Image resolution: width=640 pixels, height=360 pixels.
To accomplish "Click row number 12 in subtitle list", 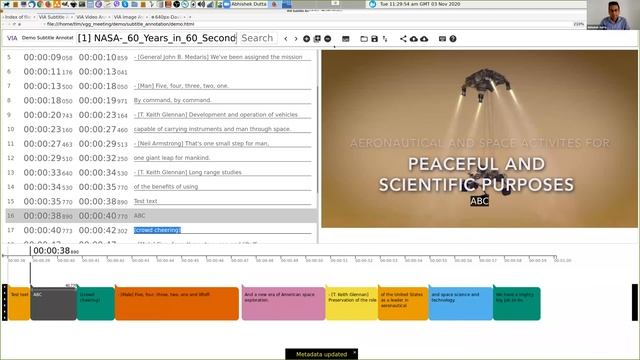I will pyautogui.click(x=11, y=158).
